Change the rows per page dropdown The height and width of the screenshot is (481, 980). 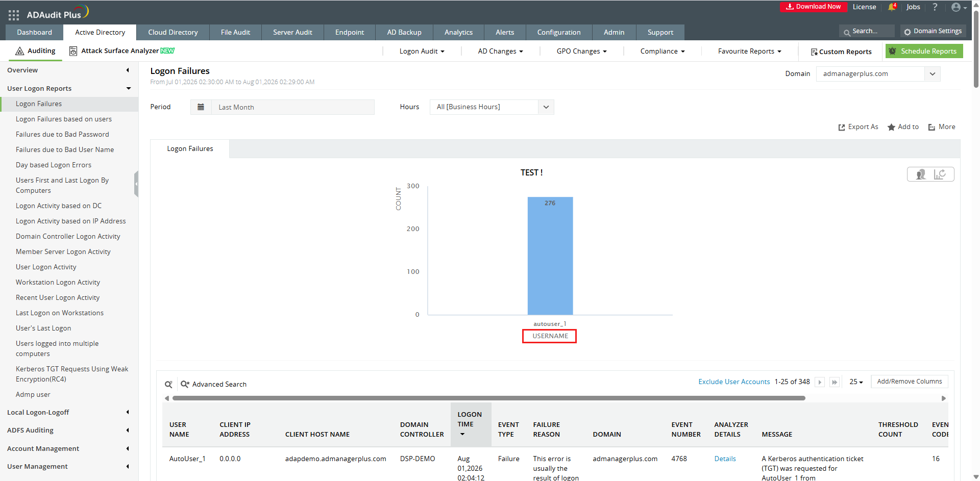(x=856, y=382)
